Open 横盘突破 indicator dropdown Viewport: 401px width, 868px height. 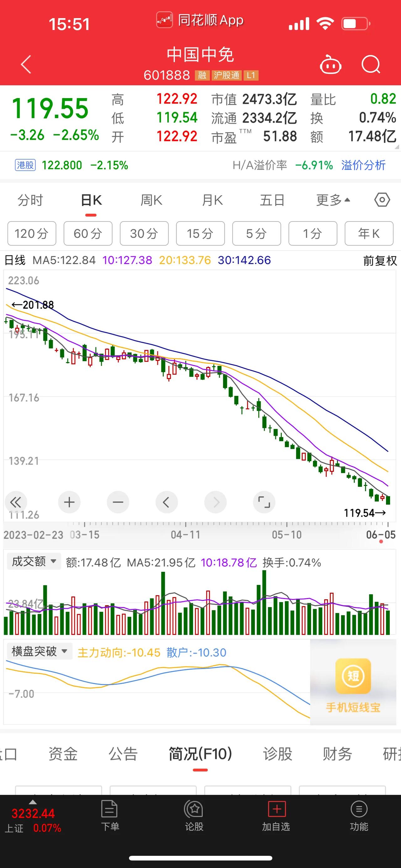40,651
